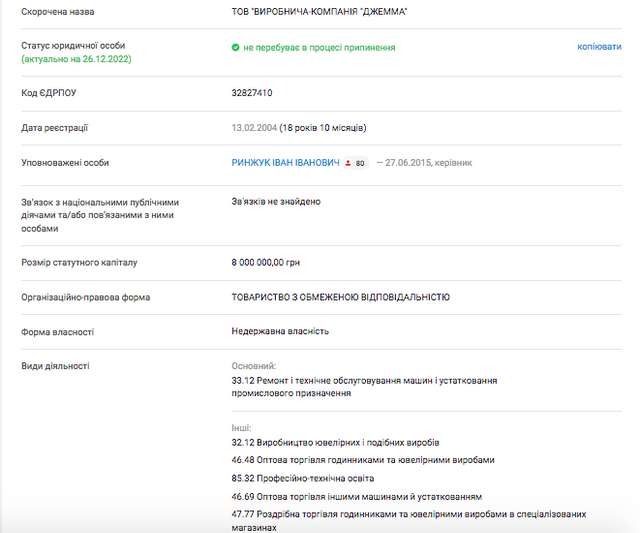640x533 pixels.
Task: Click 'Недержавна власність' ownership value
Action: 280,331
